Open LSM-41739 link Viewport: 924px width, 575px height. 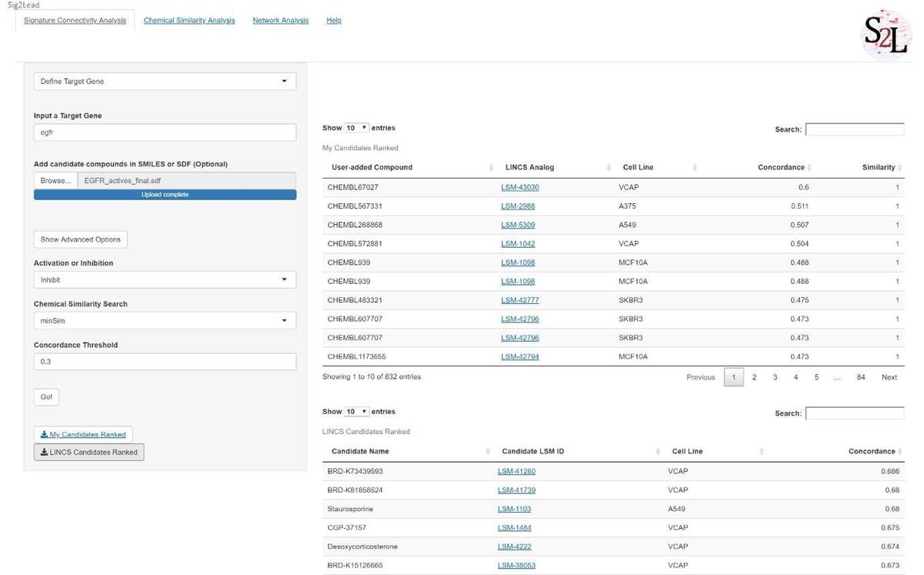point(517,490)
